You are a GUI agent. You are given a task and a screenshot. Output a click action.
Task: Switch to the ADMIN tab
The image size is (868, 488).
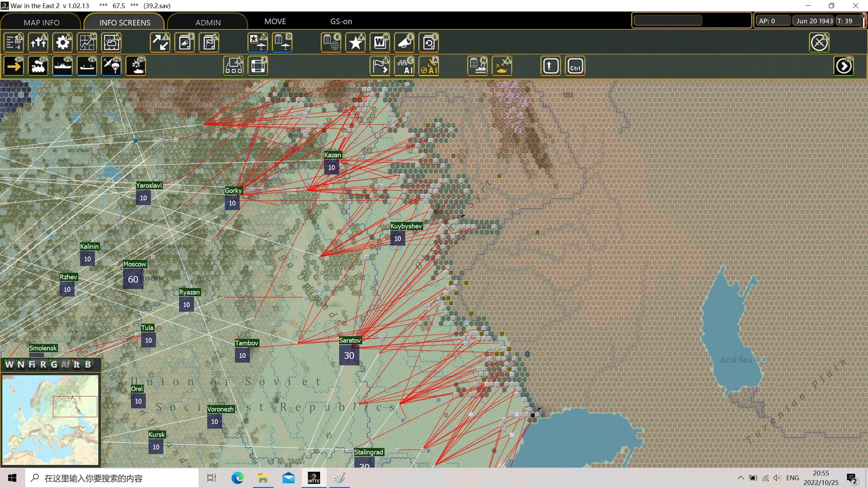[x=208, y=22]
